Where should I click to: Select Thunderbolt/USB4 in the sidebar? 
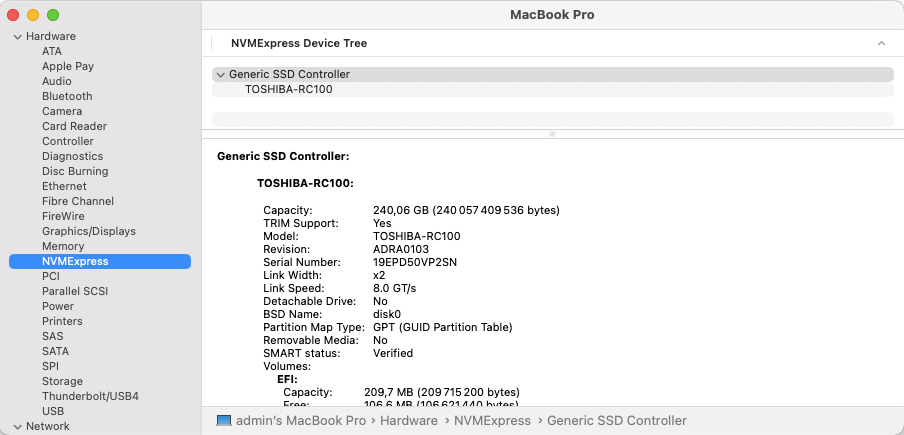click(90, 396)
